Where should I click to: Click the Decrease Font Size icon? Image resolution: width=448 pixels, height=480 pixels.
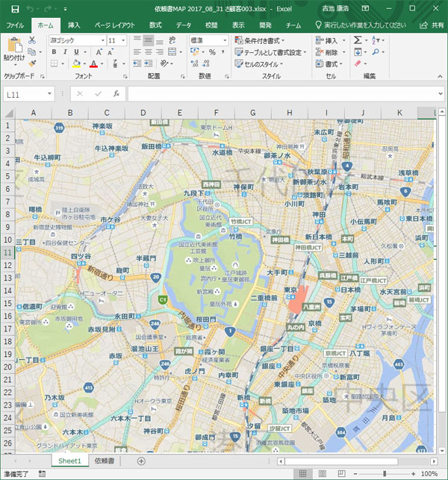[111, 52]
